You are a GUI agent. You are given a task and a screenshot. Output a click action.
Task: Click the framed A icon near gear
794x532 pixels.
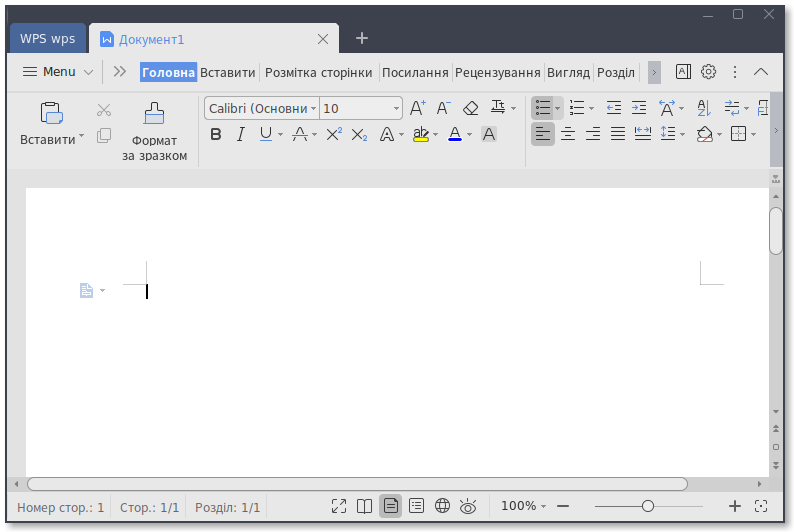pyautogui.click(x=683, y=72)
